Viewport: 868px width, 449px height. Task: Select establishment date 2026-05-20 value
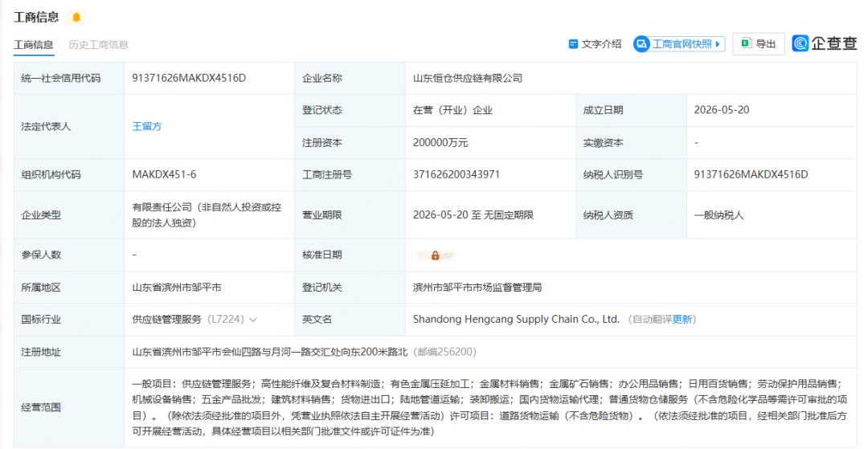(x=722, y=110)
